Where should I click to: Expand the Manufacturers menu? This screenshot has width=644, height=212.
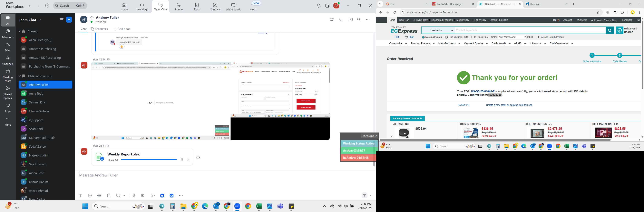[449, 44]
